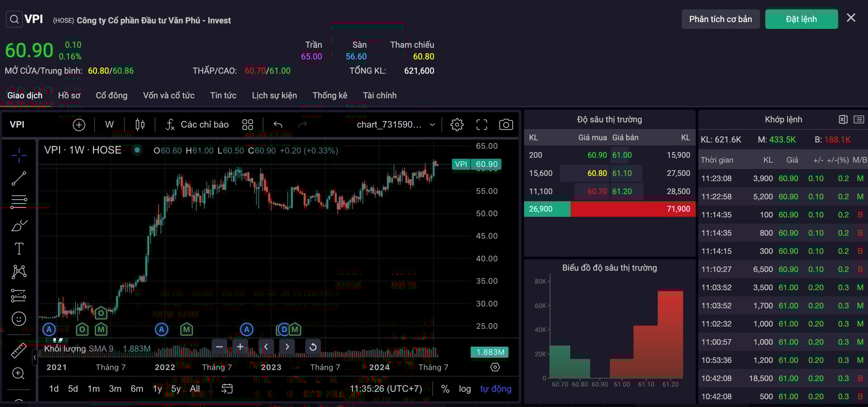Toggle automatic scale 'tự động'
This screenshot has width=868, height=407.
click(x=495, y=389)
